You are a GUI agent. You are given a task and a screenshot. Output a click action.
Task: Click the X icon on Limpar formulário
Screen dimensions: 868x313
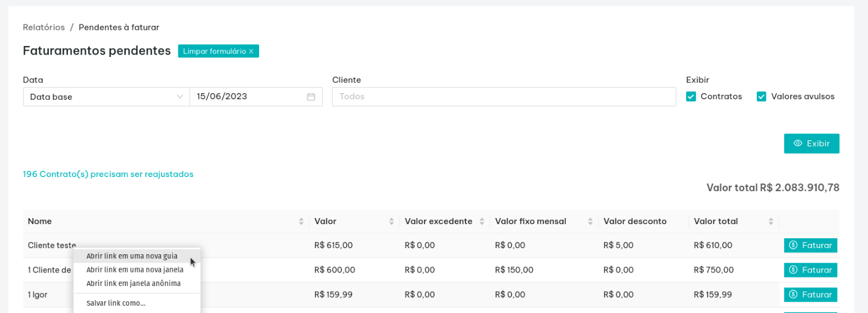(251, 51)
